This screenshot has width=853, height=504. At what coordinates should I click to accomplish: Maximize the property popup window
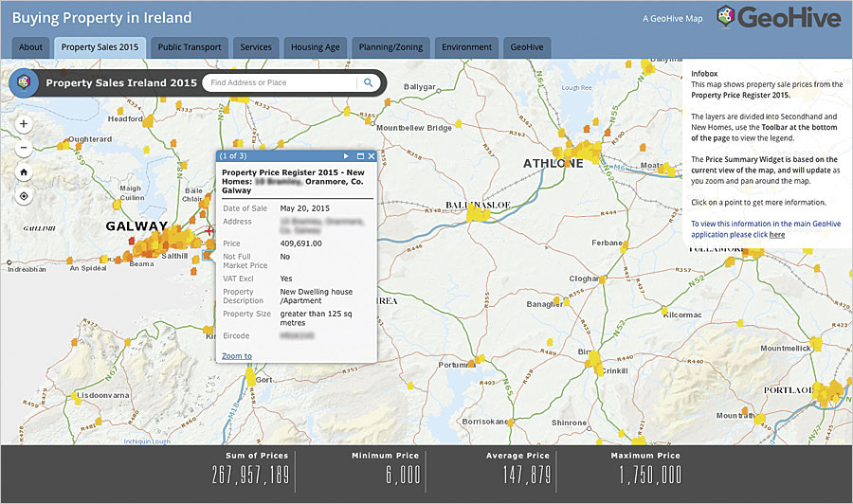click(x=360, y=156)
